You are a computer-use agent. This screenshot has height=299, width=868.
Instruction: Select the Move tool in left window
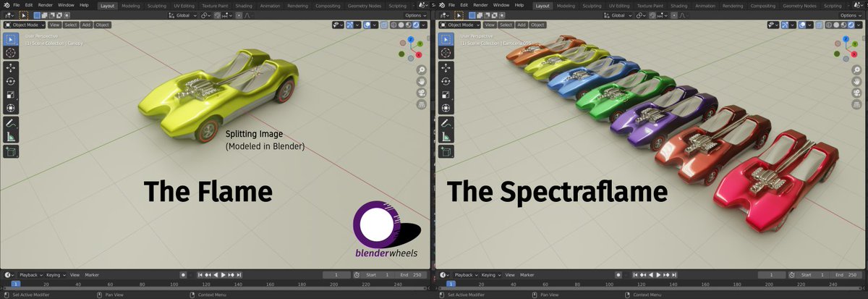pyautogui.click(x=11, y=67)
